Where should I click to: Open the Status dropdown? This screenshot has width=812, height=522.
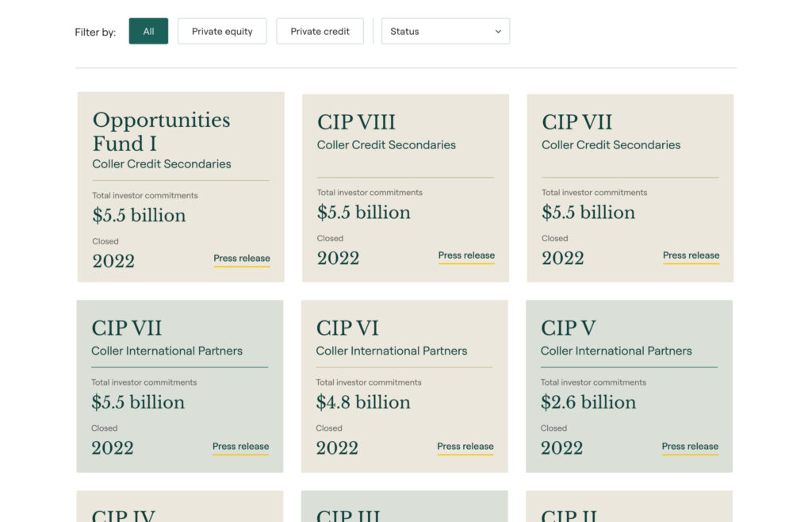pos(446,31)
